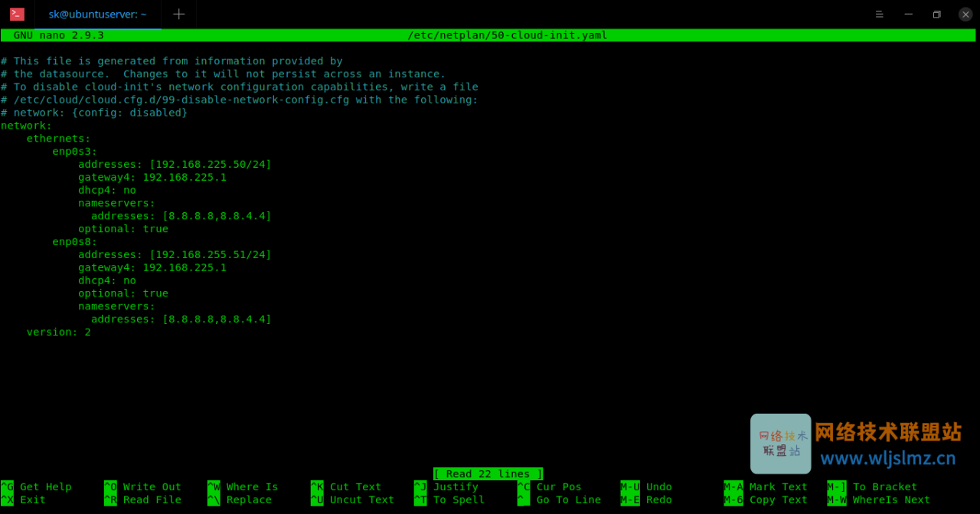Screen dimensions: 980x514
Task: Place cursor on 'nameservers:' under enp0s3
Action: [x=116, y=204]
